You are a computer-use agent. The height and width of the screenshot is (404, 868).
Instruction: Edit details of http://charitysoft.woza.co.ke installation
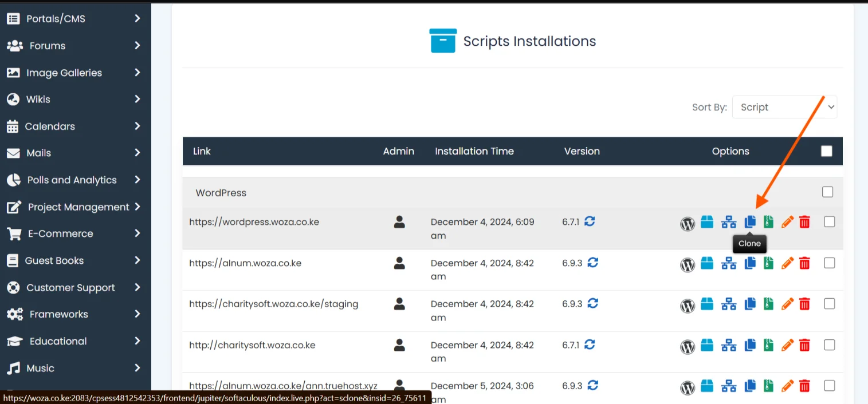coord(787,345)
